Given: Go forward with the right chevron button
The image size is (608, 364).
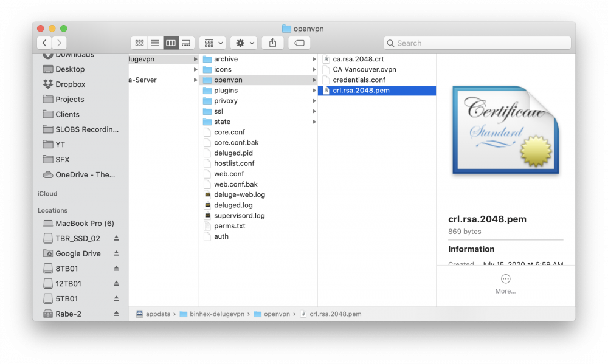Looking at the screenshot, I should pos(59,43).
